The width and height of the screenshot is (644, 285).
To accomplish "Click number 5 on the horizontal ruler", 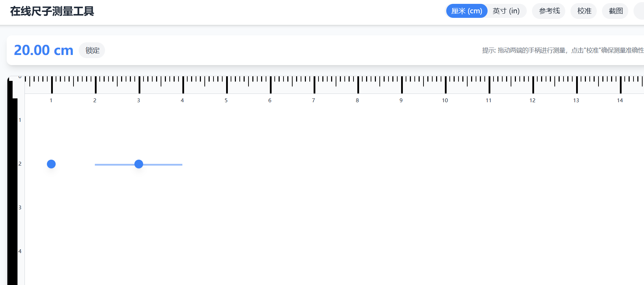I will point(226,100).
